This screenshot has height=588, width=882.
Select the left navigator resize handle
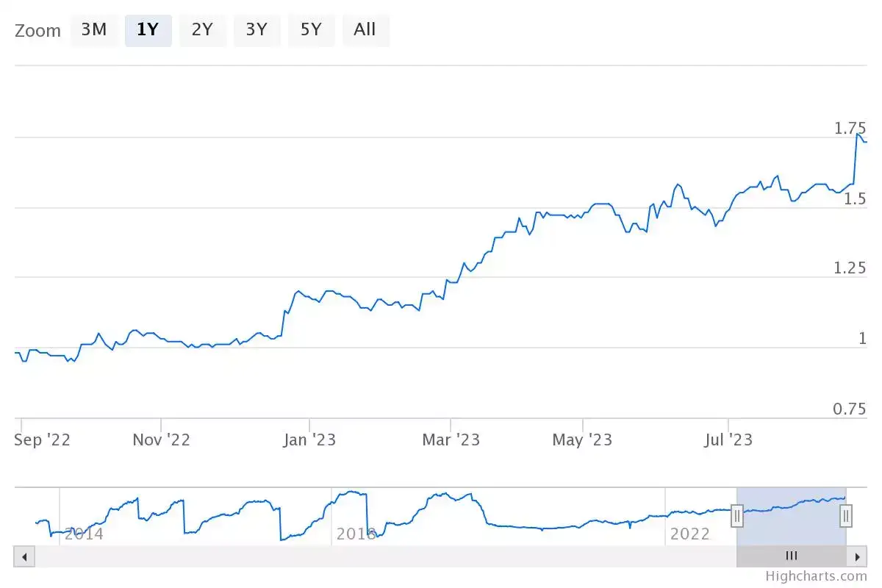(737, 517)
